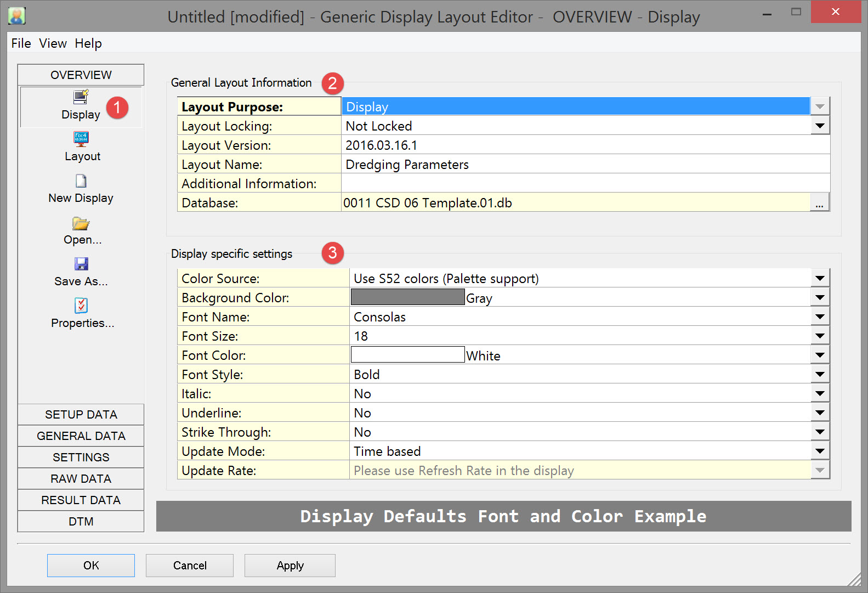This screenshot has width=868, height=593.
Task: Open the Color Source dropdown arrow
Action: [x=819, y=279]
